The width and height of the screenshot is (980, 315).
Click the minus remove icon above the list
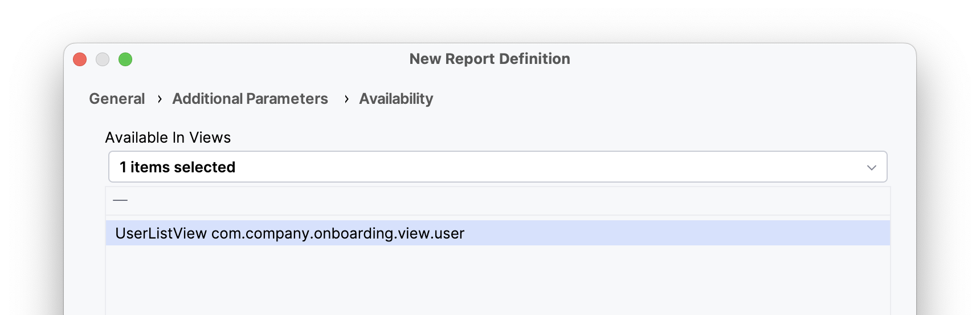pos(120,200)
